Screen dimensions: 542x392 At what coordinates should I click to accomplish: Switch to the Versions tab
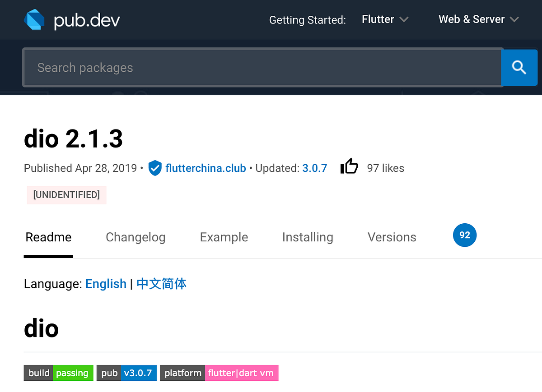tap(392, 237)
